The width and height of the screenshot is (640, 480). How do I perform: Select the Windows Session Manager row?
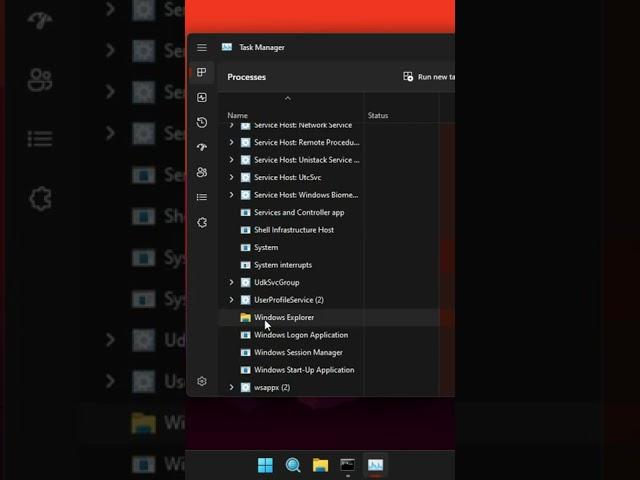(329, 353)
